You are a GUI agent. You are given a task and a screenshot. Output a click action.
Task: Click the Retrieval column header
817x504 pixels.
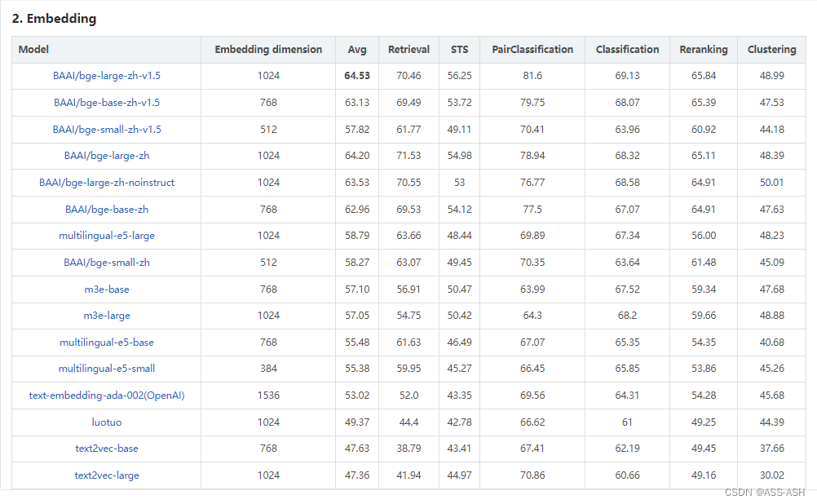(x=408, y=50)
